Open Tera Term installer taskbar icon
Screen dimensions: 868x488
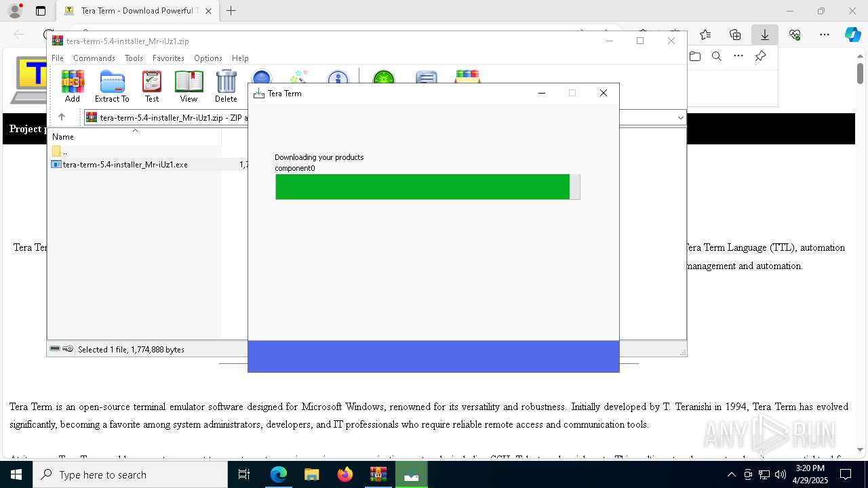(412, 475)
